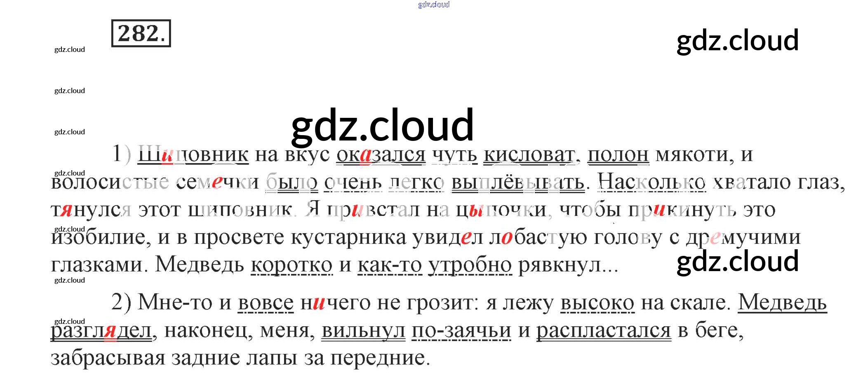Click the boxed exercise number 282
868x377 pixels.
[x=141, y=33]
